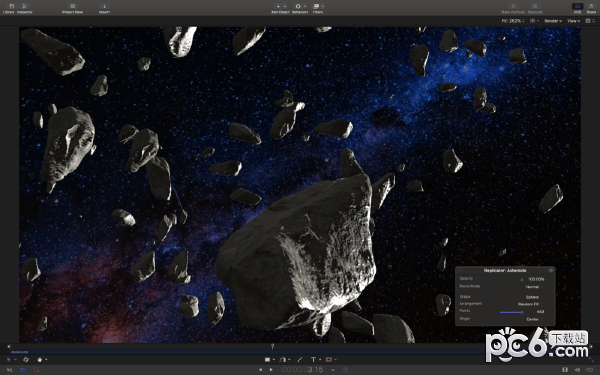Play the project from transport bar
The width and height of the screenshot is (600, 375).
click(x=271, y=370)
